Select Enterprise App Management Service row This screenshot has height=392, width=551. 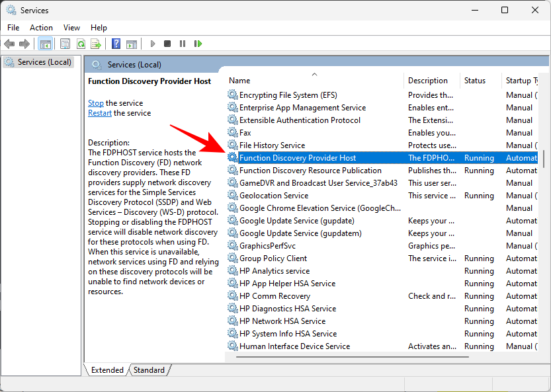tap(382, 108)
